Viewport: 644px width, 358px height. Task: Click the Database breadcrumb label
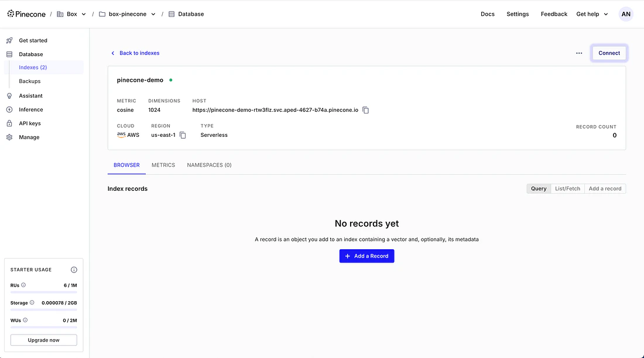click(x=191, y=14)
